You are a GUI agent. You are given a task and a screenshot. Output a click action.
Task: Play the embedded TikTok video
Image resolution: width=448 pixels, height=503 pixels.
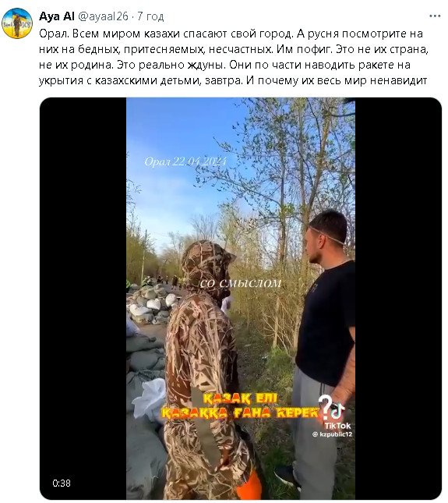(240, 299)
